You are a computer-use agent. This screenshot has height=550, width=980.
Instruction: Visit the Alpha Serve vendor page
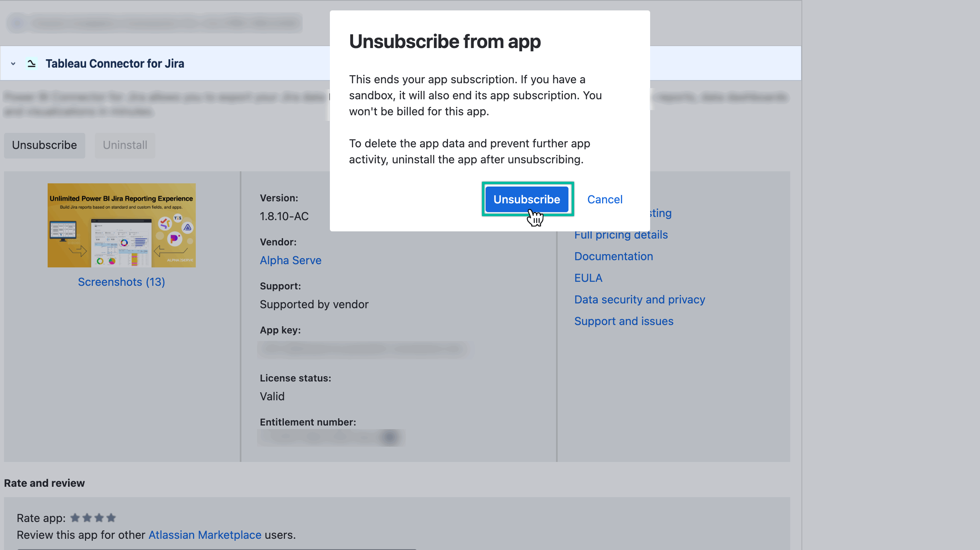tap(291, 260)
